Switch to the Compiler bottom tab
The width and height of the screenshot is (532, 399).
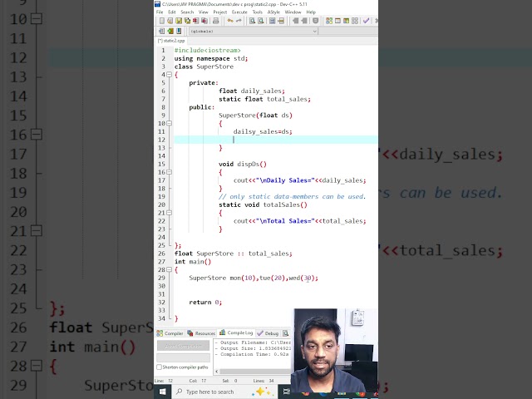point(170,333)
